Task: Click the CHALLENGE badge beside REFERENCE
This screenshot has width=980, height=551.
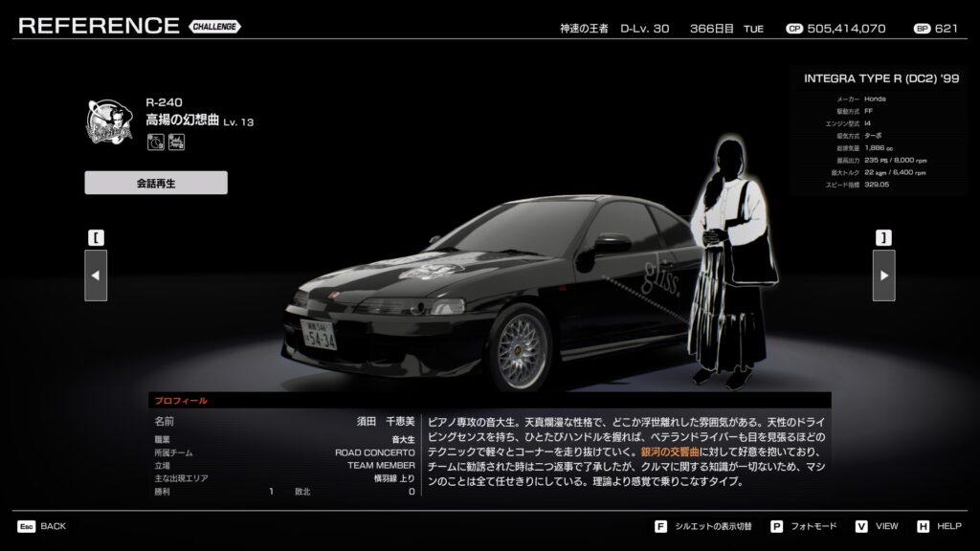Action: click(215, 26)
